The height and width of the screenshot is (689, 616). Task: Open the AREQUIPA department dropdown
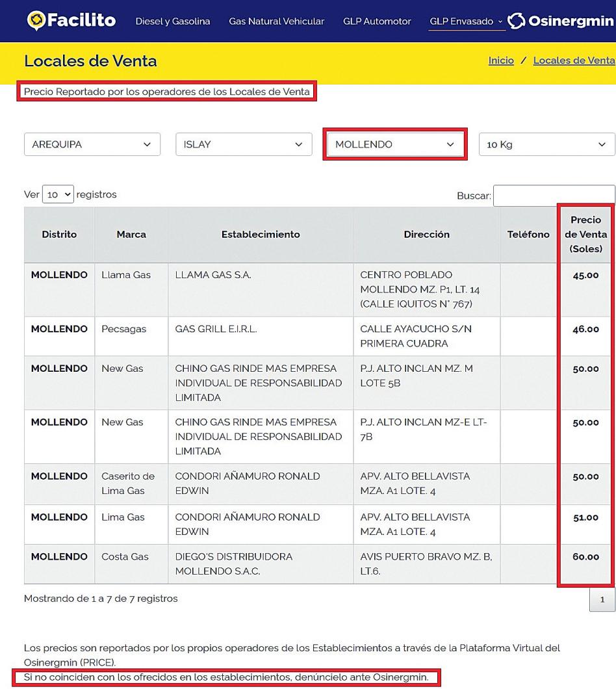point(92,144)
